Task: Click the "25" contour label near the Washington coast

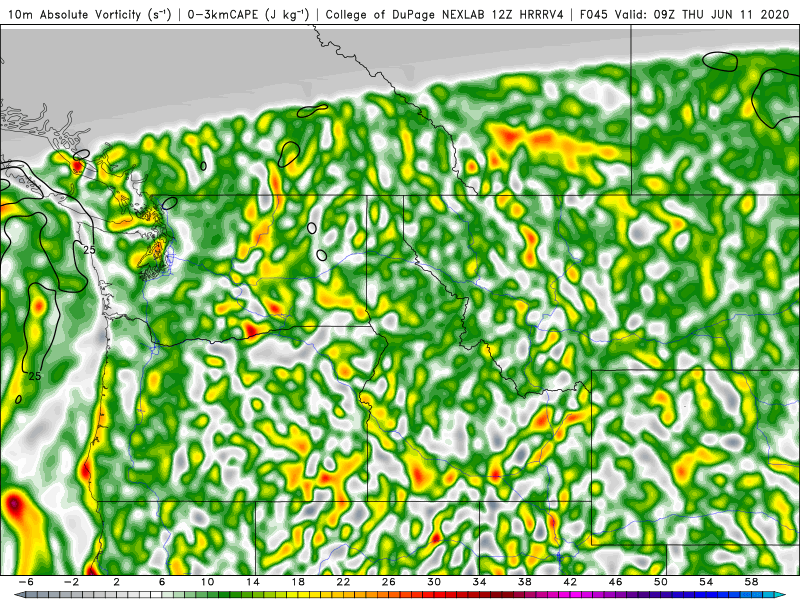Action: (89, 250)
